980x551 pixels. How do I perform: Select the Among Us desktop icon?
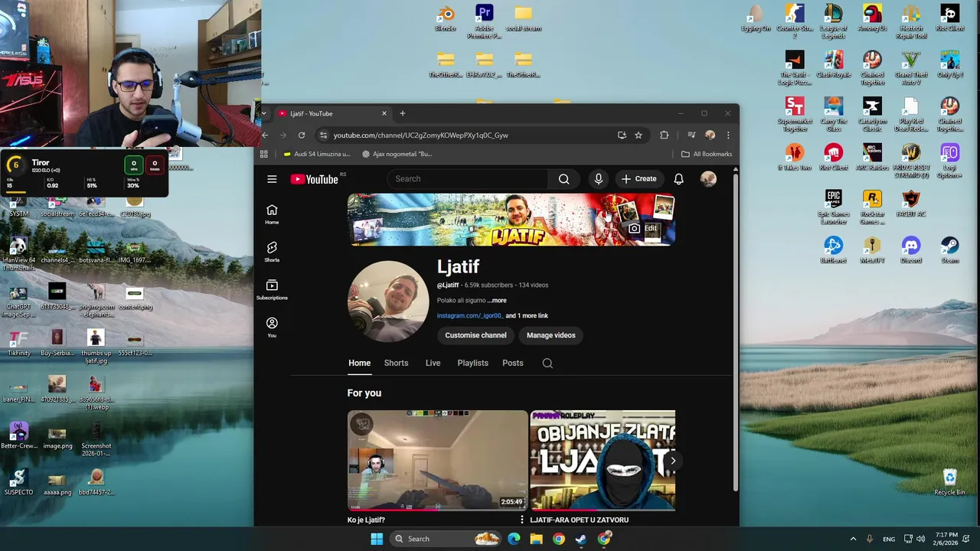point(872,18)
